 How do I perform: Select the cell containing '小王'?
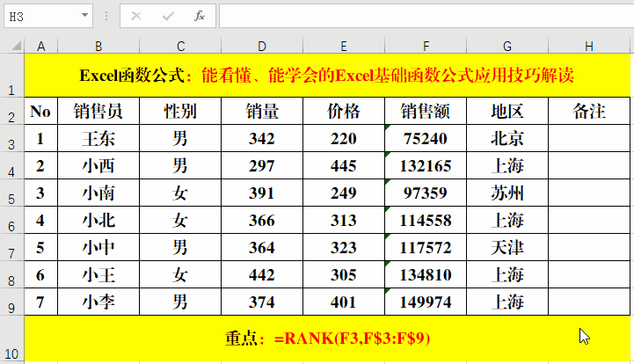click(98, 274)
